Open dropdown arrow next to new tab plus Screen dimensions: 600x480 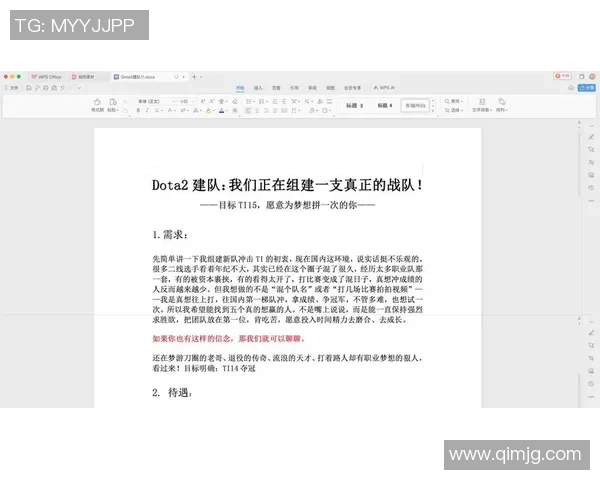coord(201,77)
